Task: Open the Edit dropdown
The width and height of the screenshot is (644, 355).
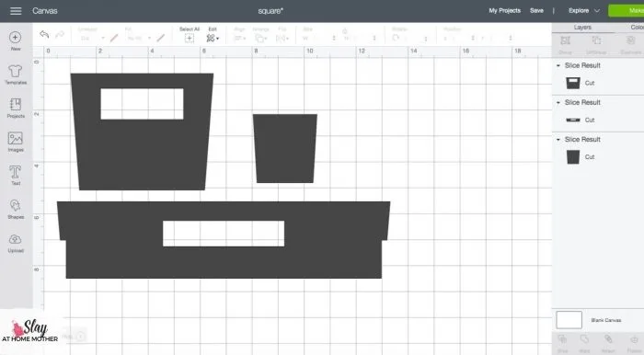Action: [213, 35]
